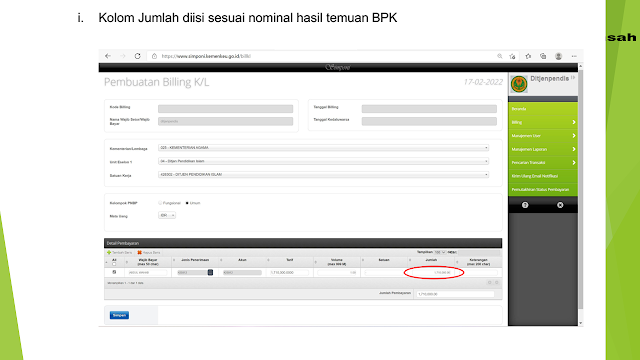Open the Kementerian/Lembaga dropdown
The width and height of the screenshot is (640, 360).
pos(323,148)
